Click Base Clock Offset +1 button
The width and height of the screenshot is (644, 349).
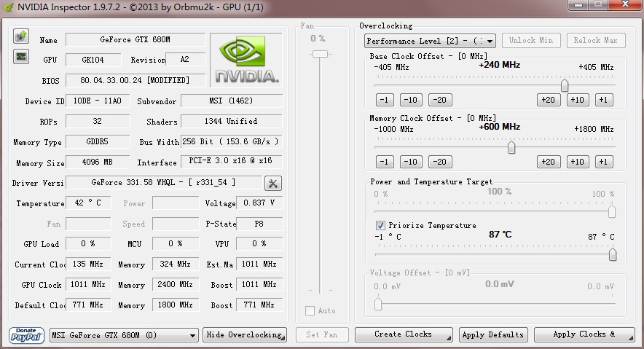pos(603,100)
